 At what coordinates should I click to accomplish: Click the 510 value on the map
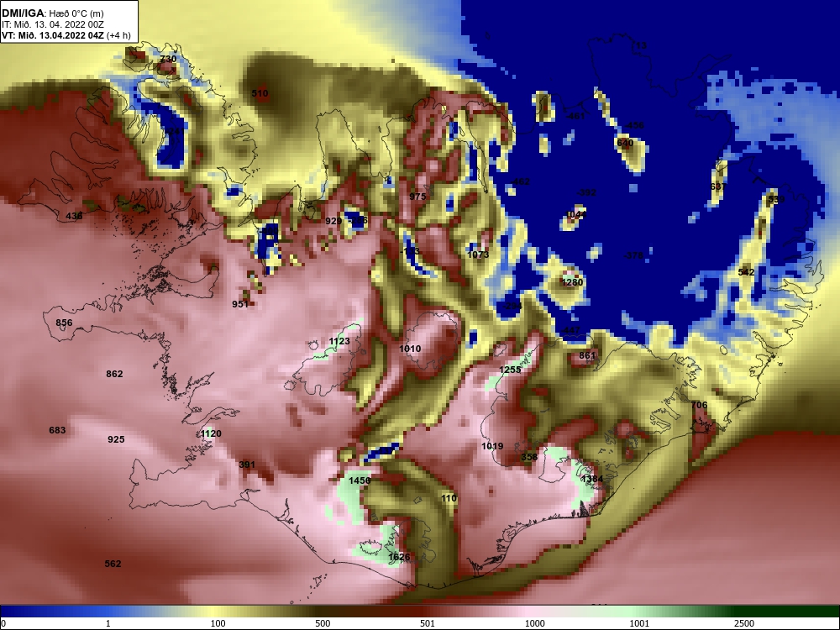(x=260, y=93)
